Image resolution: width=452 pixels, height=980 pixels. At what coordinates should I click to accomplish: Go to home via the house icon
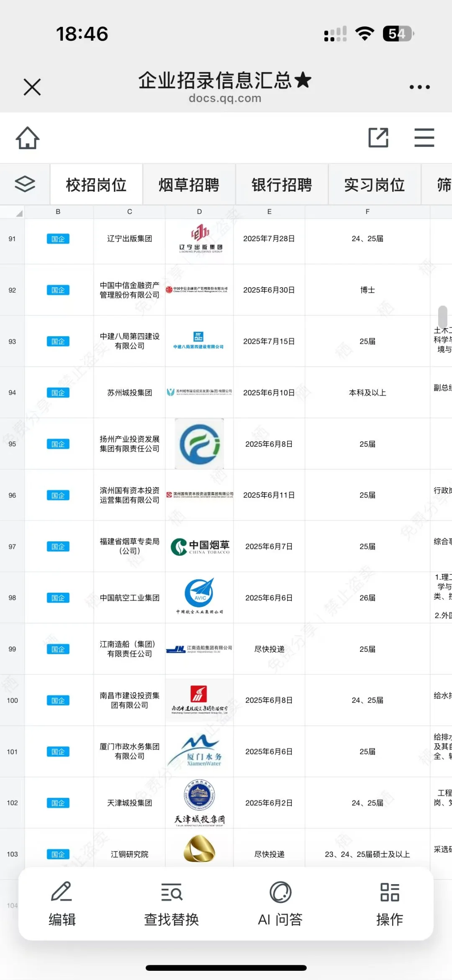click(28, 138)
